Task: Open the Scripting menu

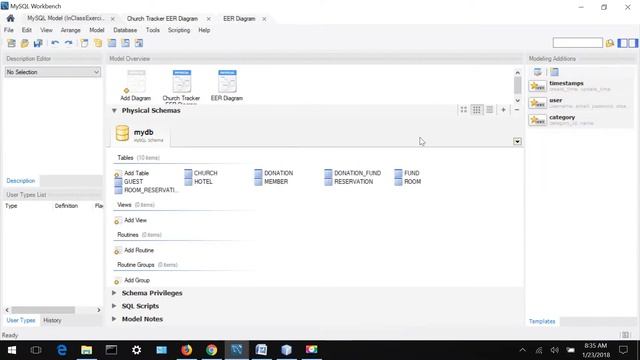Action: (179, 30)
